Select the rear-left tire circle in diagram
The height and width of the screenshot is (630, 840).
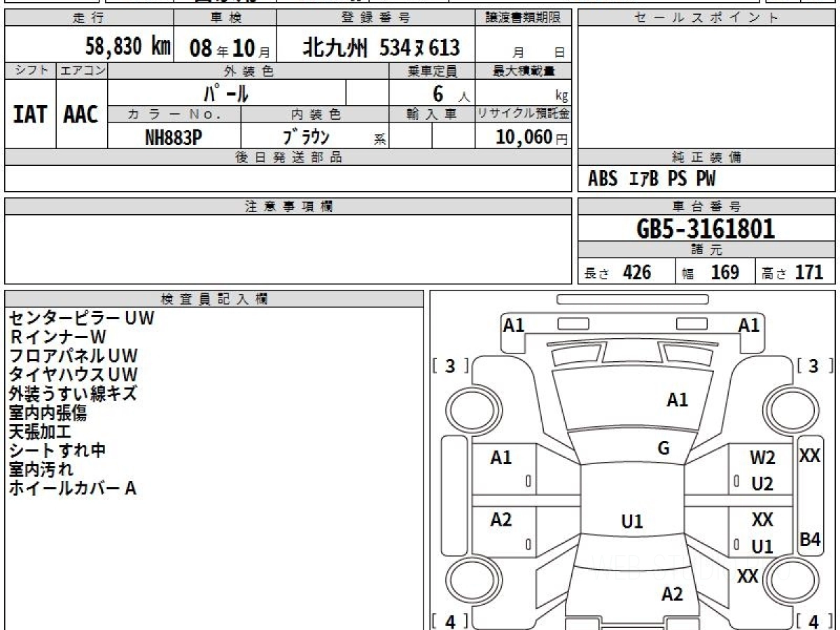[467, 581]
